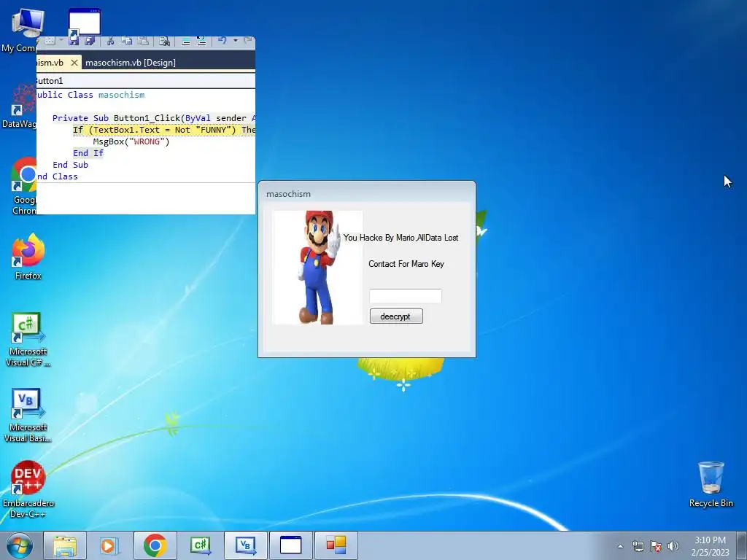Switch to masochism.vb [Design] tab
This screenshot has width=747, height=560.
[x=131, y=63]
